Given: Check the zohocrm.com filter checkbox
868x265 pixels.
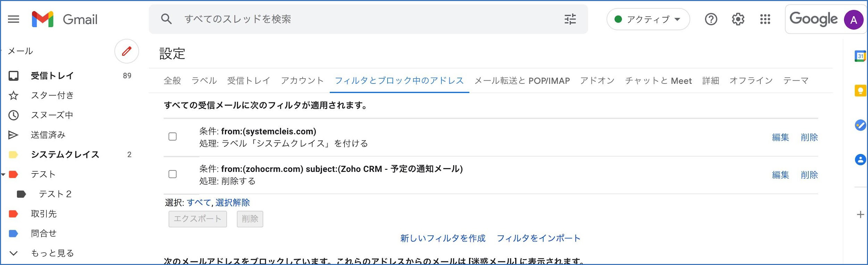Looking at the screenshot, I should (x=173, y=174).
